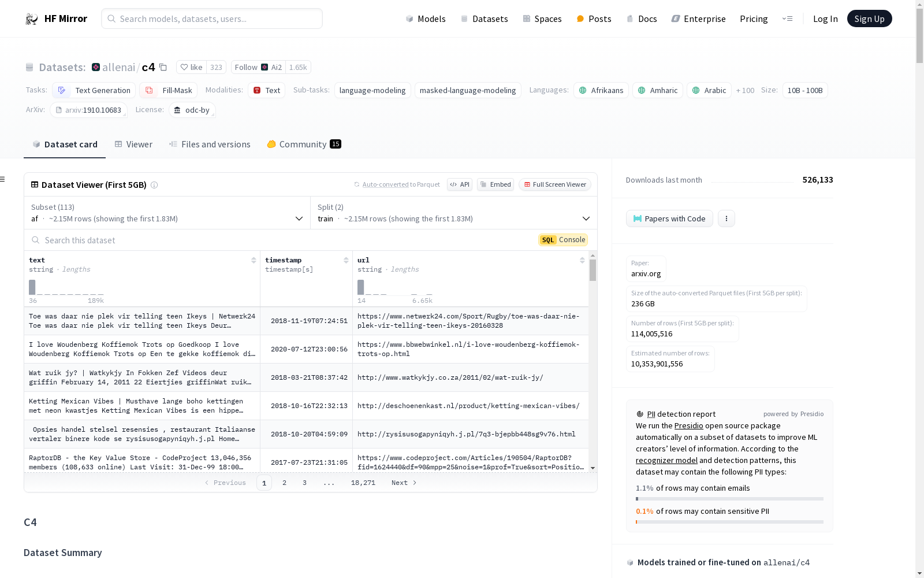Open Enterprise in the top navigation
The image size is (924, 578).
[x=698, y=18]
